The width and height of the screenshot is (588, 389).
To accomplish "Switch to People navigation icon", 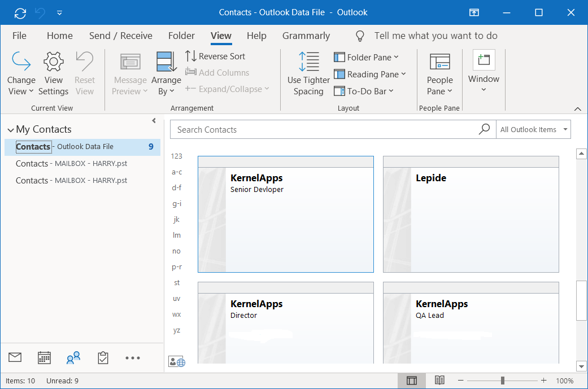I will [73, 358].
